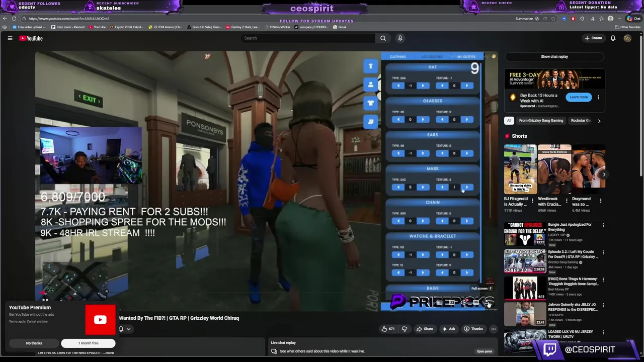
Task: Show next Shorts with carousel arrow
Action: [604, 174]
